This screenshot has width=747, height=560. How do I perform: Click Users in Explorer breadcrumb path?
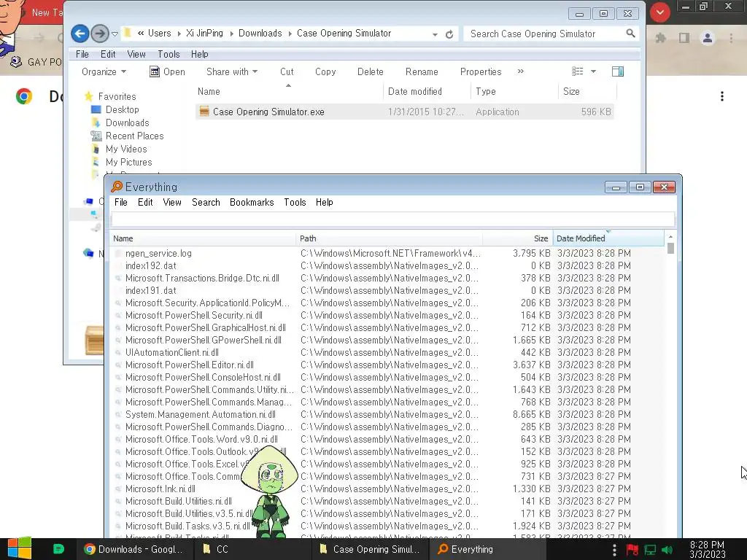click(x=159, y=34)
